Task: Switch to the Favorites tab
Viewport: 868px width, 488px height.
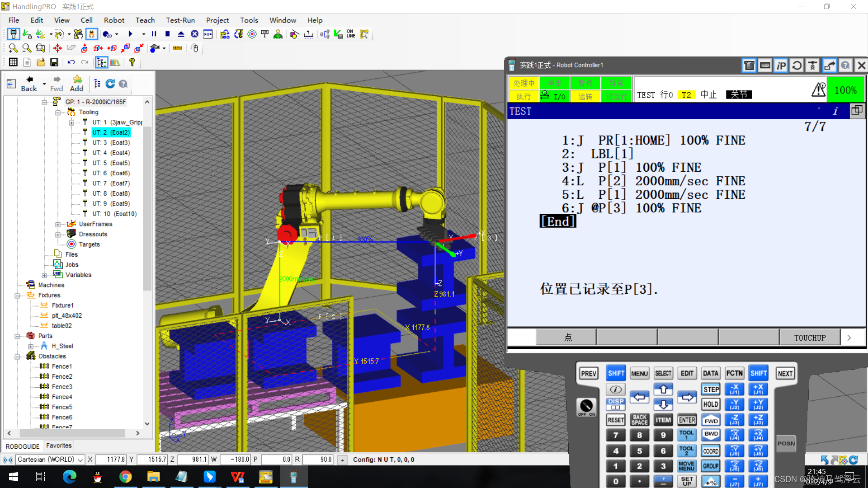Action: 59,446
